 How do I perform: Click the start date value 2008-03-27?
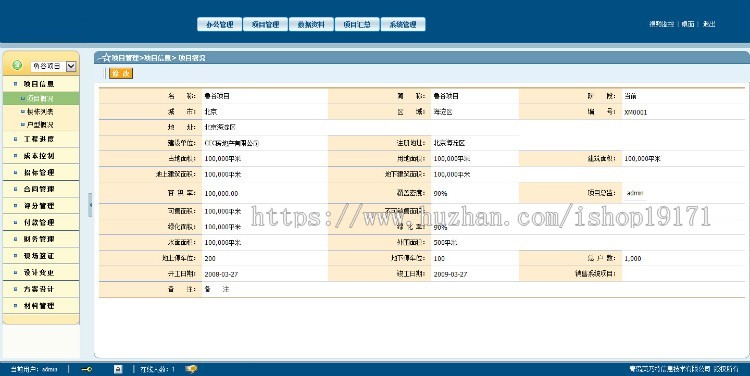tap(221, 275)
